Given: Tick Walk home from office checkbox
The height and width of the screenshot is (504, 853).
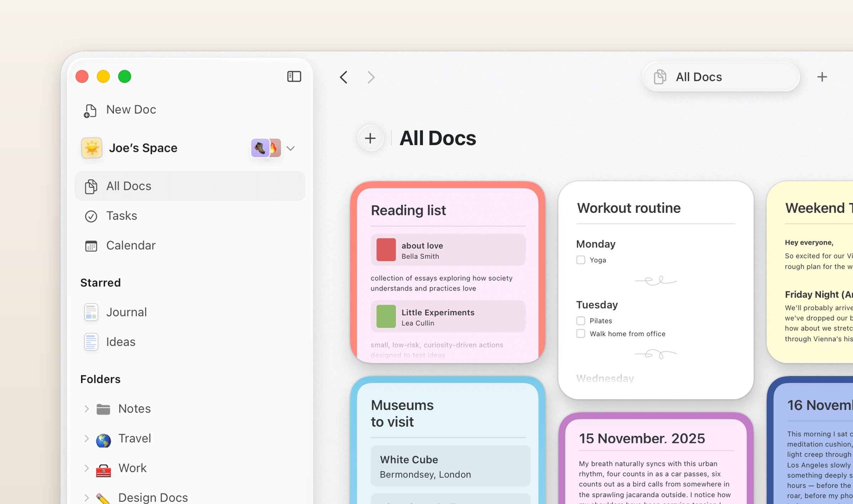Looking at the screenshot, I should 581,333.
